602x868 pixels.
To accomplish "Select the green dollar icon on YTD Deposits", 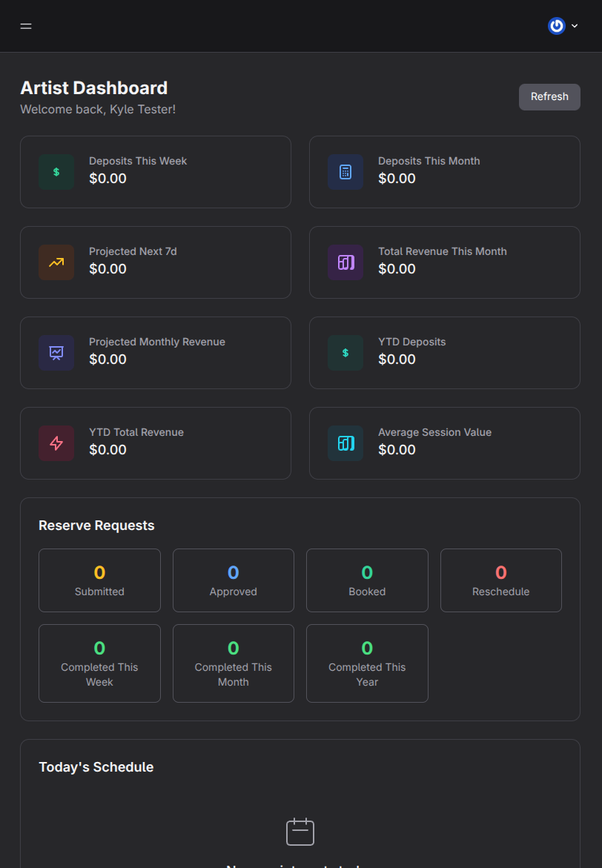I will [x=345, y=352].
